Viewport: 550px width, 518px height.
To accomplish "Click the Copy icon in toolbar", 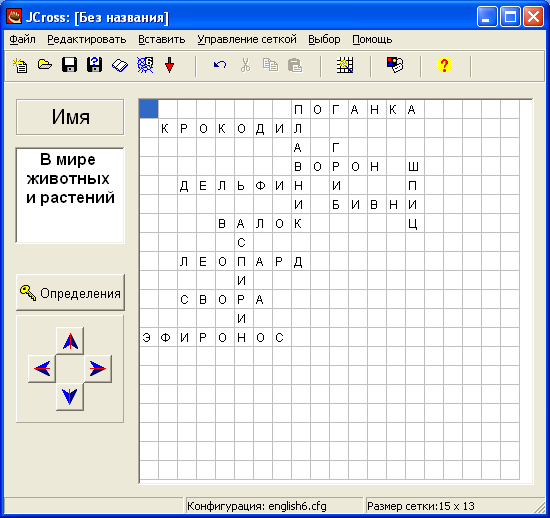I will click(x=270, y=65).
